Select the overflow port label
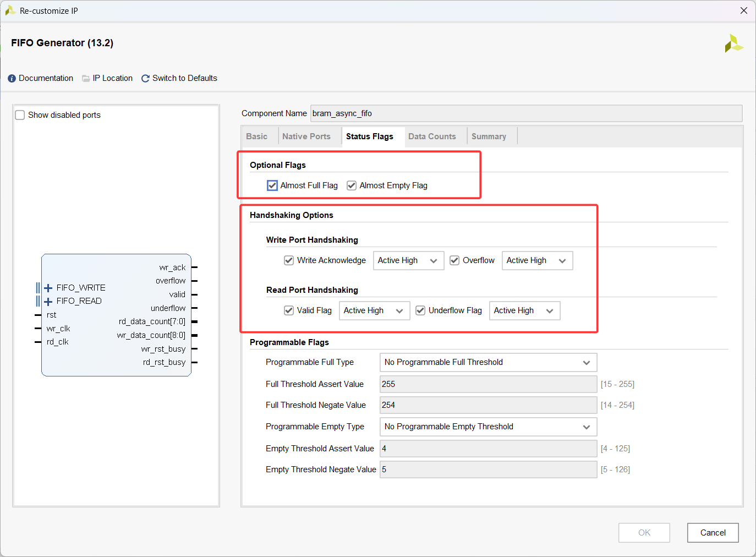The height and width of the screenshot is (557, 756). (x=171, y=281)
